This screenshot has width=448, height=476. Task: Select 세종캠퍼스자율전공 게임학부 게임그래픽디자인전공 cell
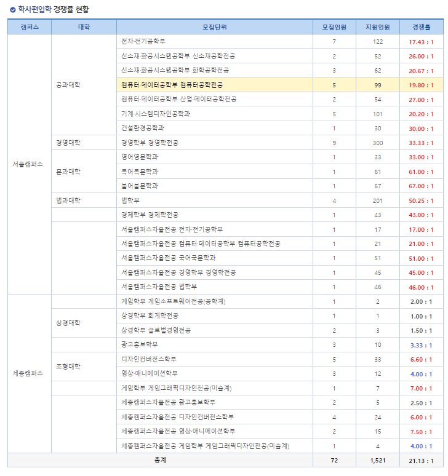pyautogui.click(x=215, y=446)
